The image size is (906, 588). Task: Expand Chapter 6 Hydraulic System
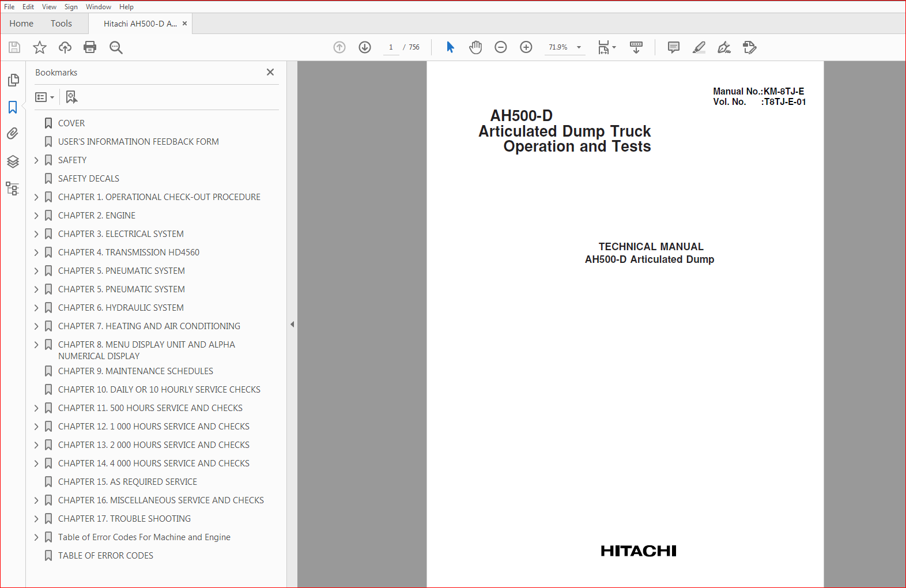pos(36,308)
